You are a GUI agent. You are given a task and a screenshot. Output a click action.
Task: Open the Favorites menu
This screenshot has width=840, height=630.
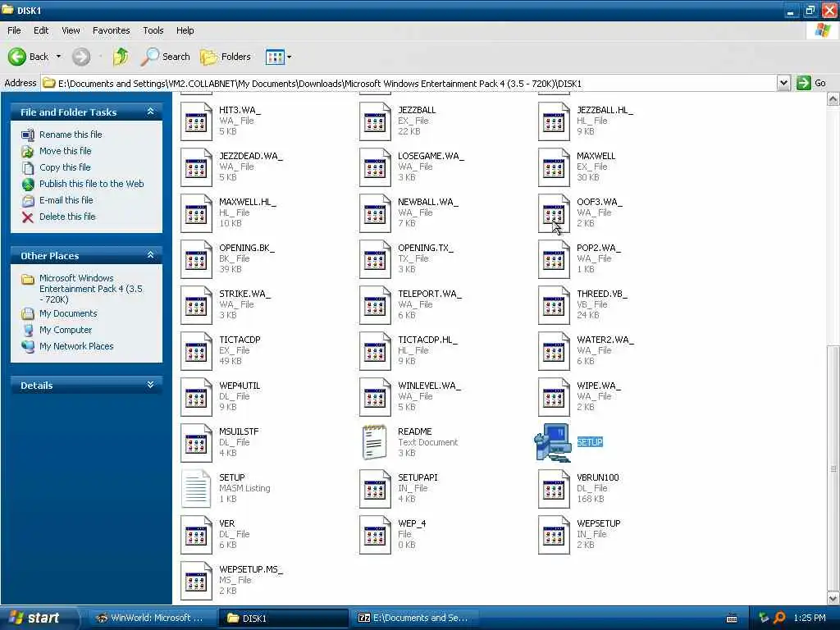[111, 30]
